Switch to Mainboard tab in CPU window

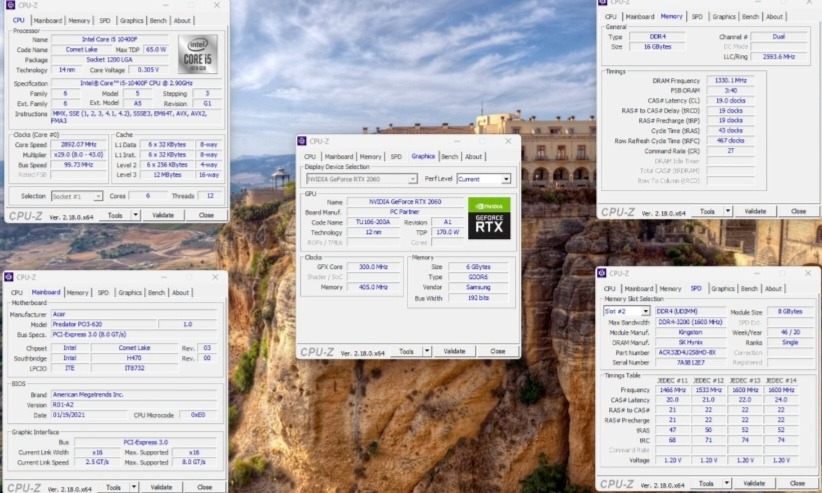48,20
